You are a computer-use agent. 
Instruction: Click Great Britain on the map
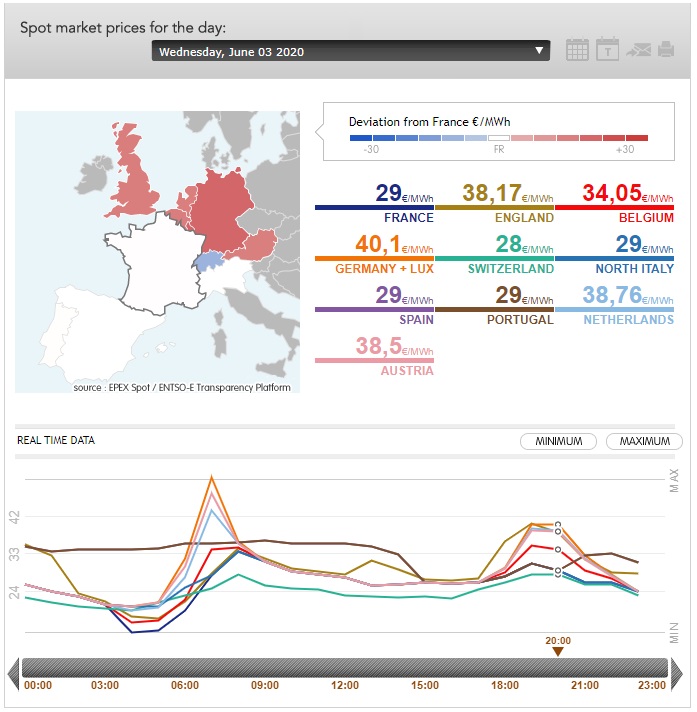click(x=134, y=182)
